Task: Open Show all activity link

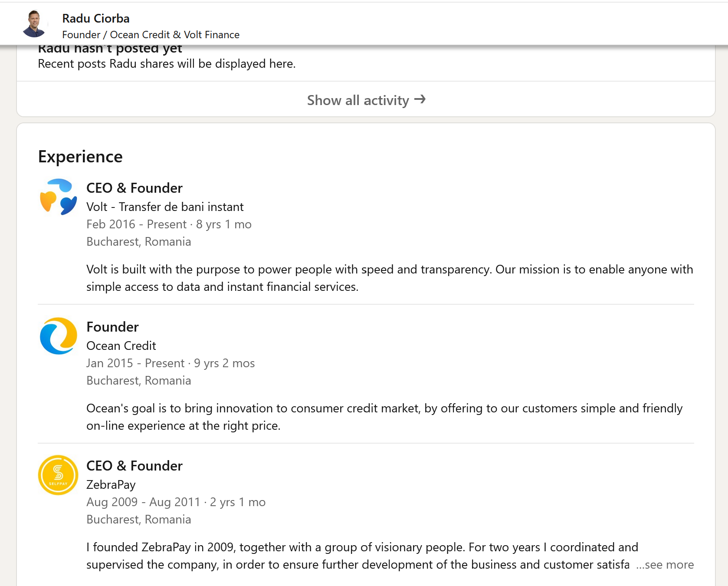Action: (x=358, y=100)
